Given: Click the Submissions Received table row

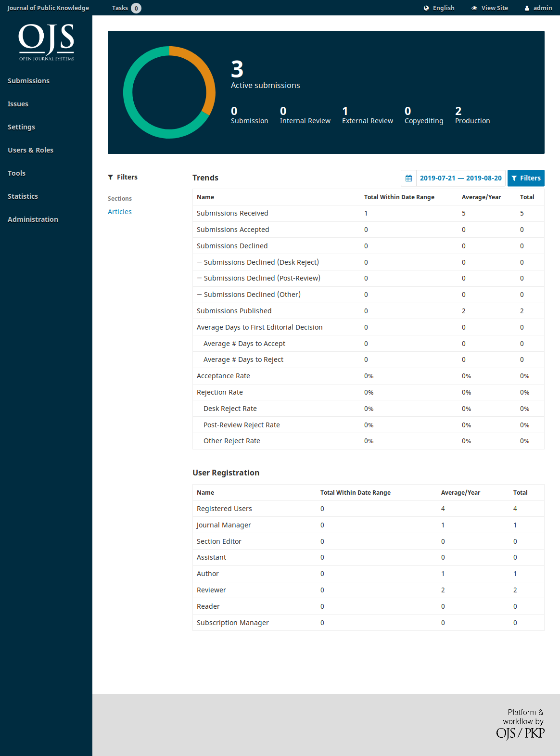Looking at the screenshot, I should tap(368, 213).
